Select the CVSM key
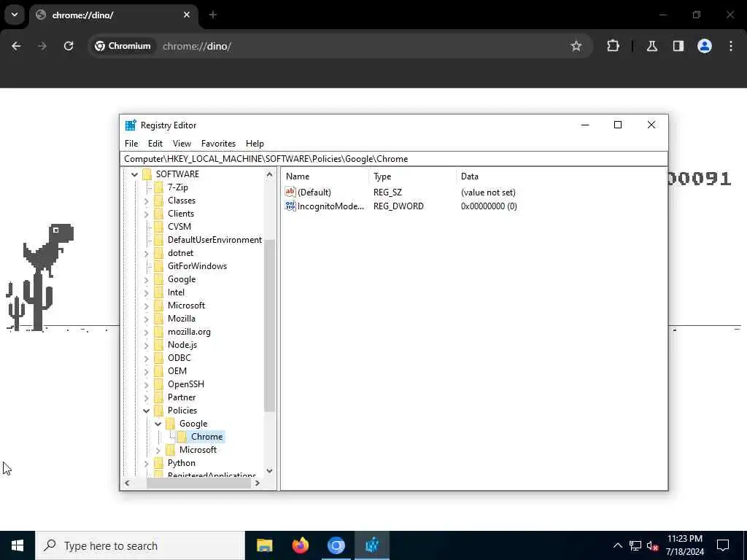This screenshot has width=747, height=560. tap(179, 227)
